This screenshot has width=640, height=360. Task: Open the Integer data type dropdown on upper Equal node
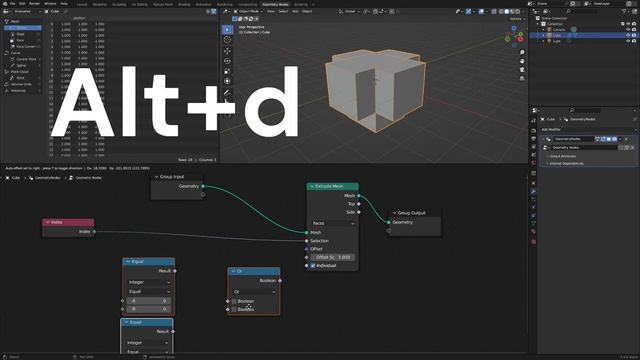[149, 282]
